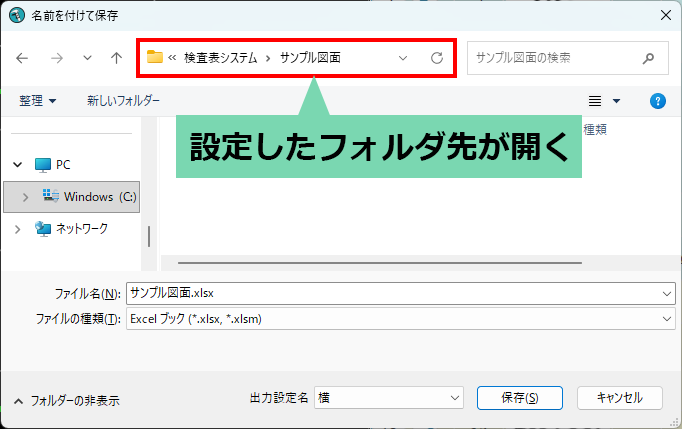Open the ファイルの種類 Excel ブック dropdown
This screenshot has height=429, width=682.
401,319
